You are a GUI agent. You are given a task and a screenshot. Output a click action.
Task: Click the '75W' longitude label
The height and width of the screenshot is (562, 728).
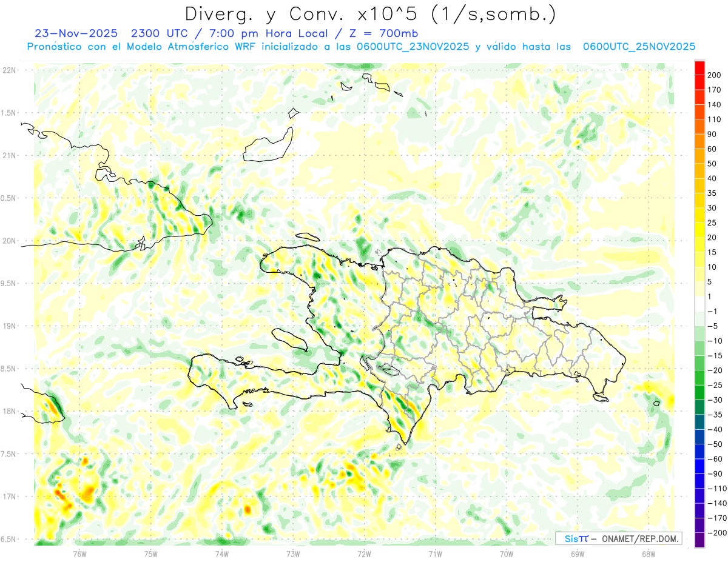click(x=151, y=554)
